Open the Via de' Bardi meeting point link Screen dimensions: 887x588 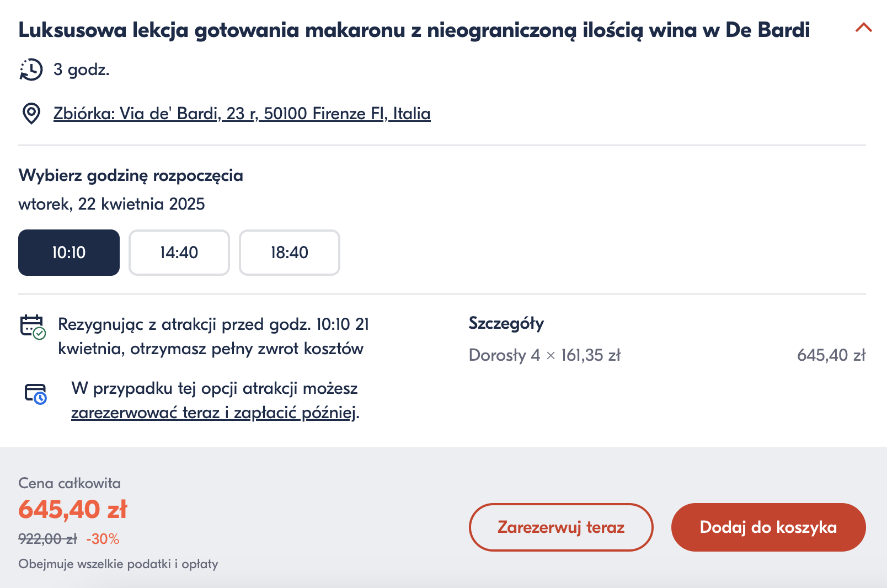coord(242,114)
